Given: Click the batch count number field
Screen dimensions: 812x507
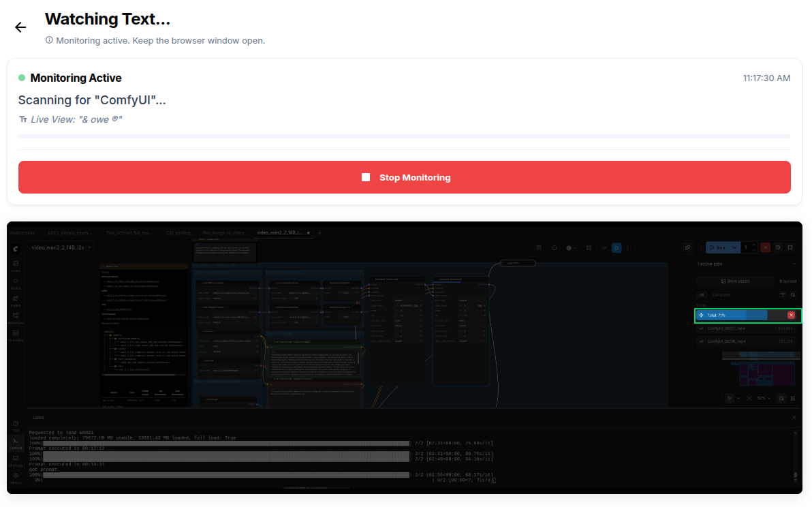Looking at the screenshot, I should 745,247.
